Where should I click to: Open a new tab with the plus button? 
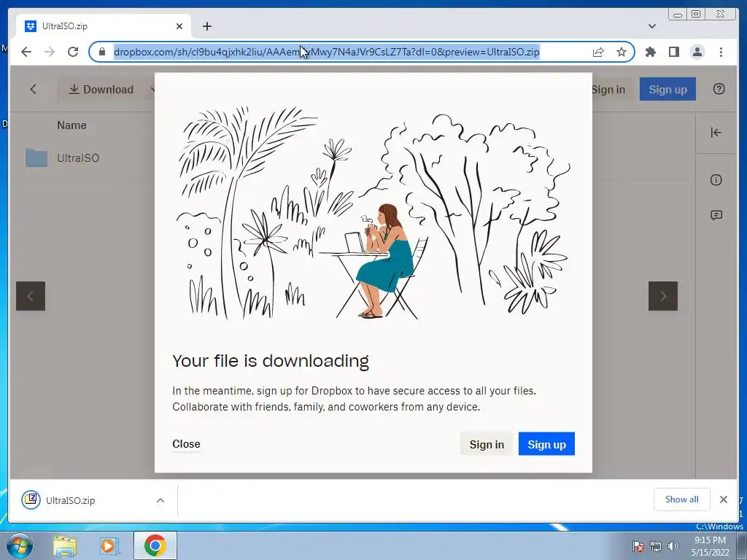(206, 26)
